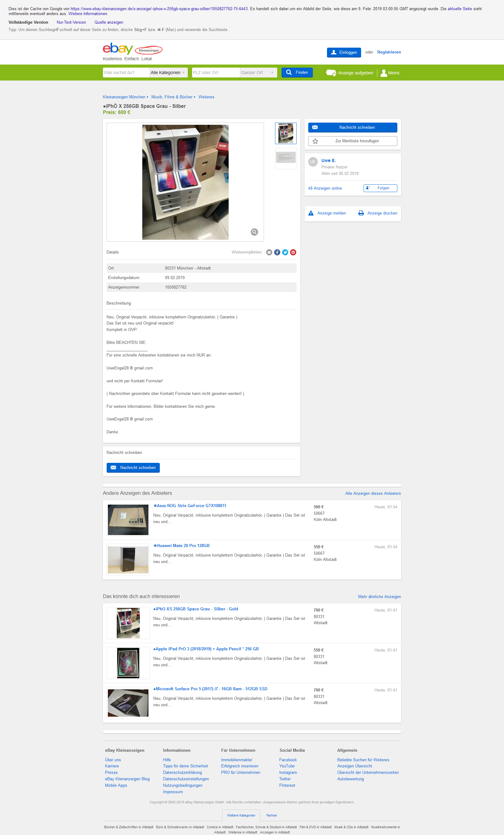Select the second photo thumbnail
The height and width of the screenshot is (835, 504).
[x=285, y=159]
